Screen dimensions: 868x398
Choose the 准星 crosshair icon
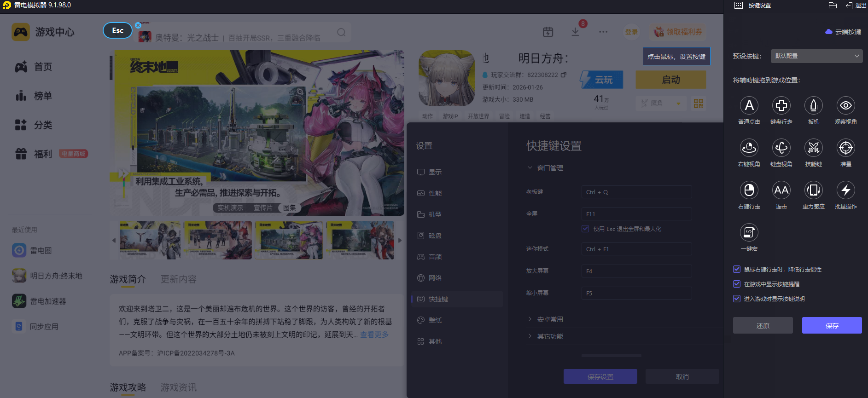pos(846,148)
